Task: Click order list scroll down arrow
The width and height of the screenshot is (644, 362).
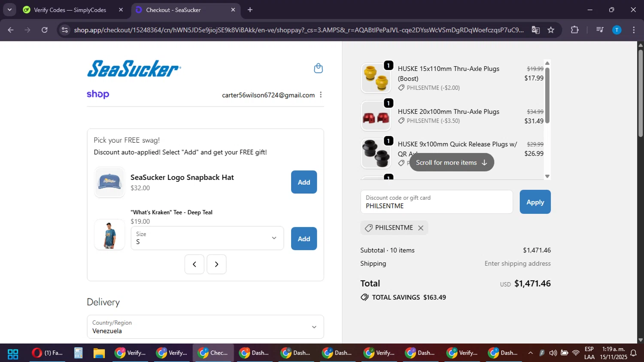Action: coord(547,176)
